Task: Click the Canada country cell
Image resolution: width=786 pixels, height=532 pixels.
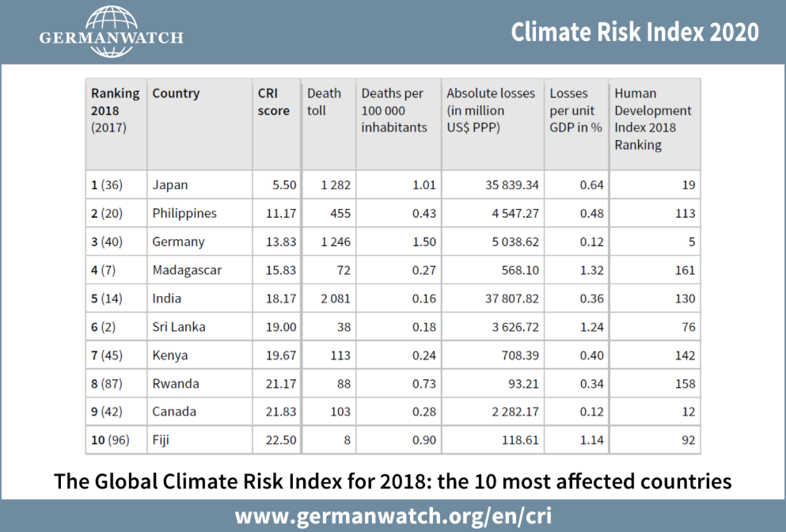Action: click(174, 412)
